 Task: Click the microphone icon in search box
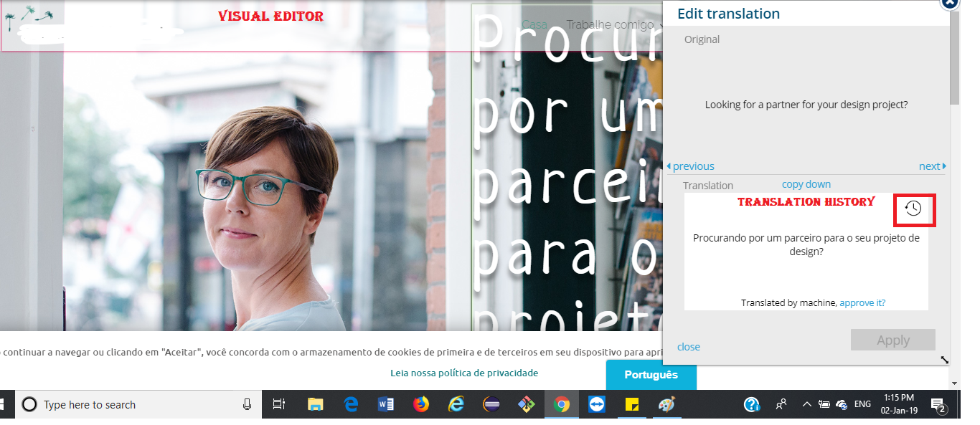point(248,405)
